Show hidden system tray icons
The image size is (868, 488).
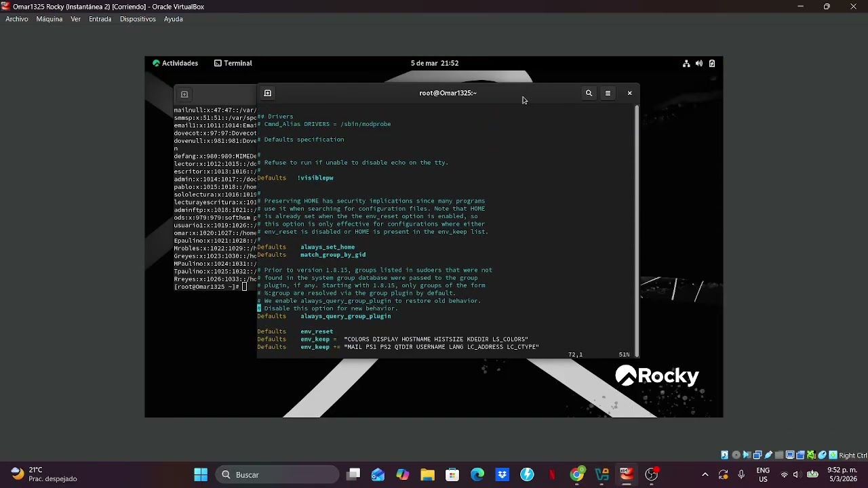[705, 474]
